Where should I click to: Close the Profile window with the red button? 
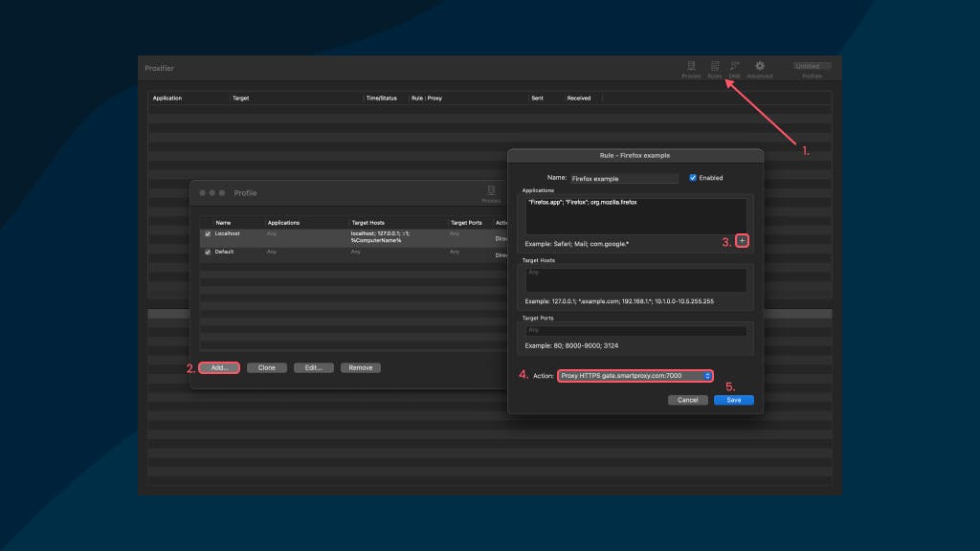203,193
